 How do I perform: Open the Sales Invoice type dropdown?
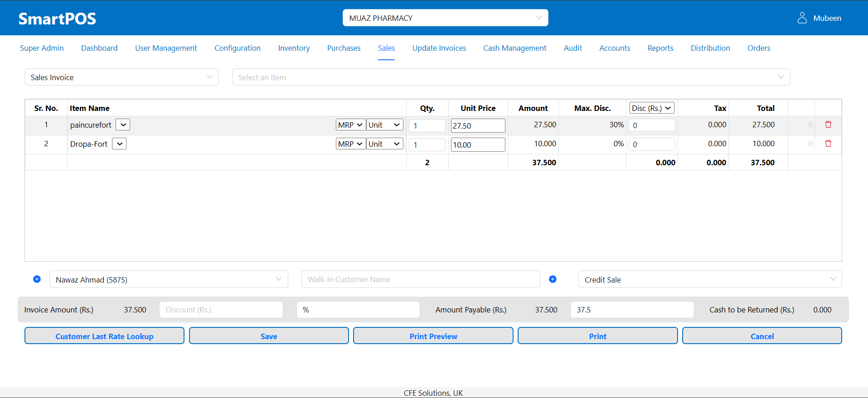[x=121, y=77]
